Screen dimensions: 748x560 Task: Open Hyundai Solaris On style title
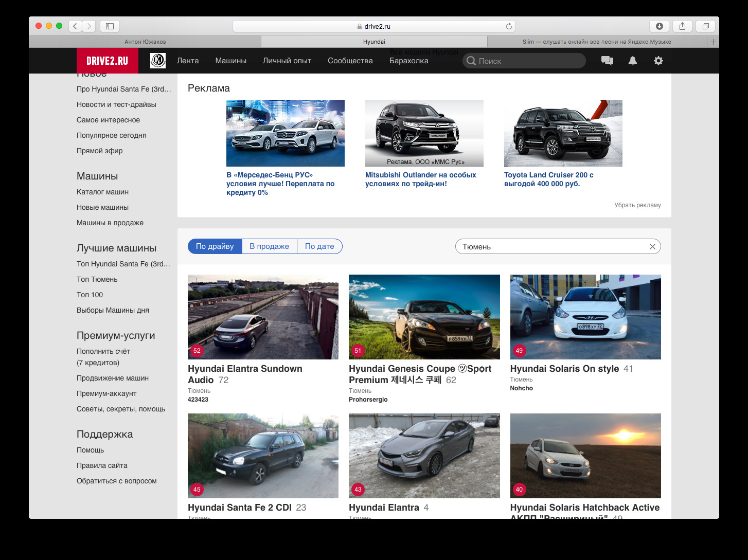pos(564,369)
